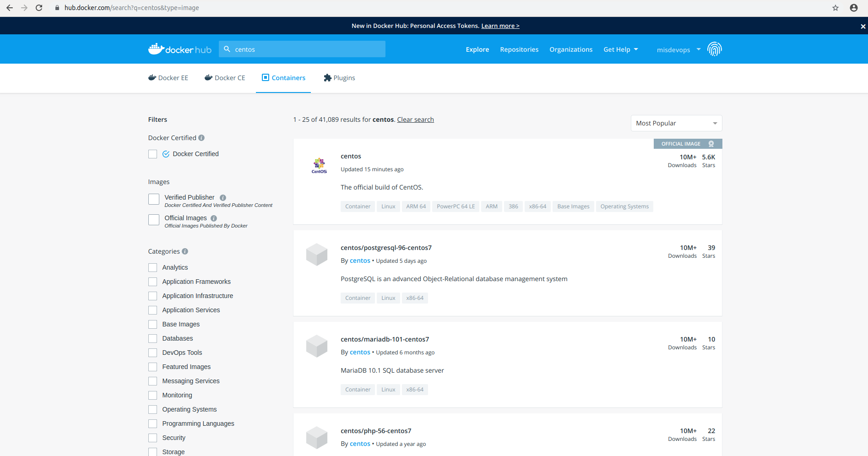The image size is (868, 456).
Task: Open Organizations in the top navigation
Action: [571, 49]
